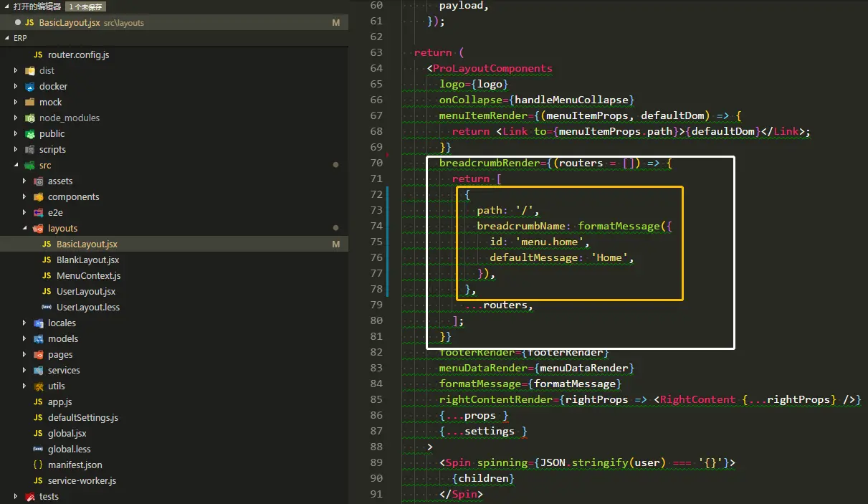
Task: Click 'menuDataRender' attribute in code
Action: (x=483, y=368)
